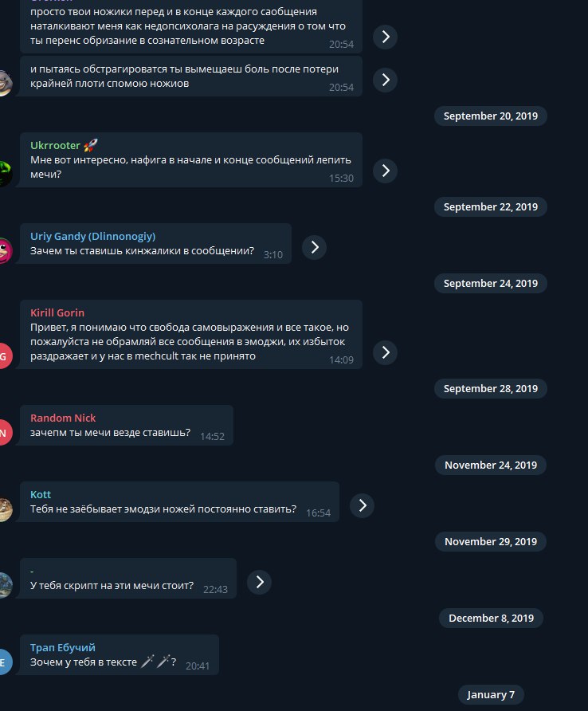
Task: Open arrow next to the 20:54 circumcision message
Action: tap(385, 37)
